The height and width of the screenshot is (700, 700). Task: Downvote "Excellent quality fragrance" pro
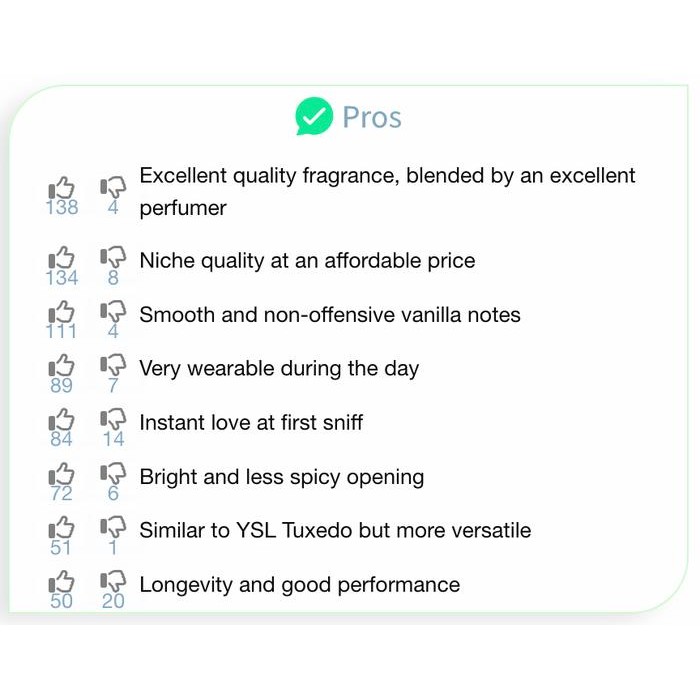click(x=113, y=188)
